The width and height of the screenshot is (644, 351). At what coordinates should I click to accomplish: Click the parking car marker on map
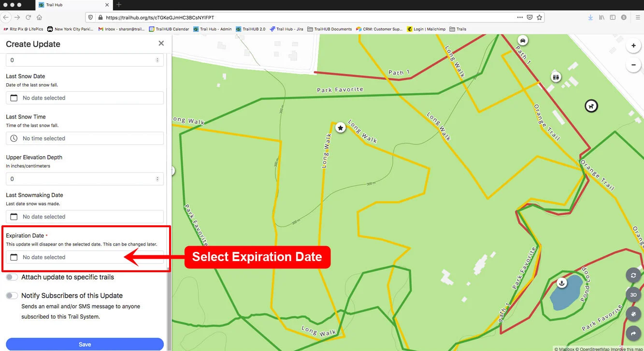(x=522, y=40)
